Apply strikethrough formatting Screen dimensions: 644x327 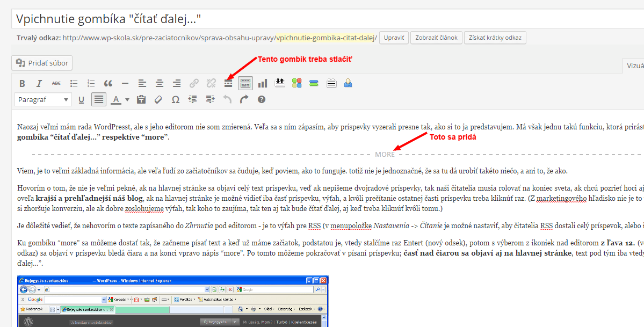point(56,84)
